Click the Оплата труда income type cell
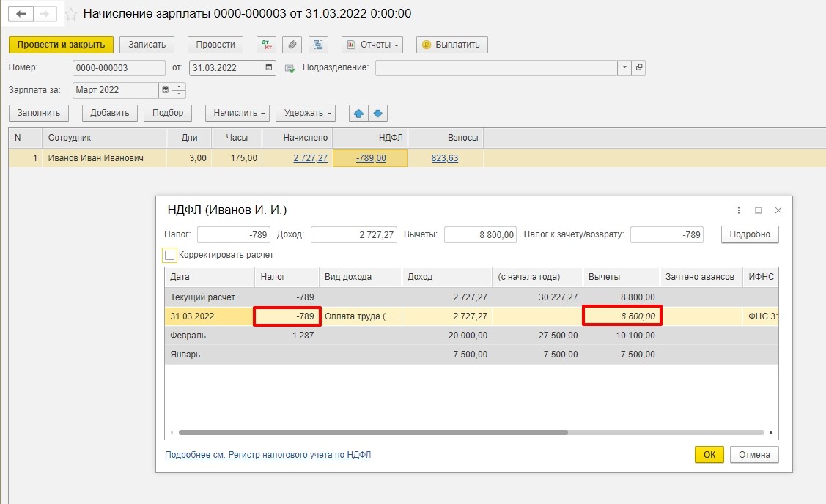The image size is (826, 504). pyautogui.click(x=361, y=316)
